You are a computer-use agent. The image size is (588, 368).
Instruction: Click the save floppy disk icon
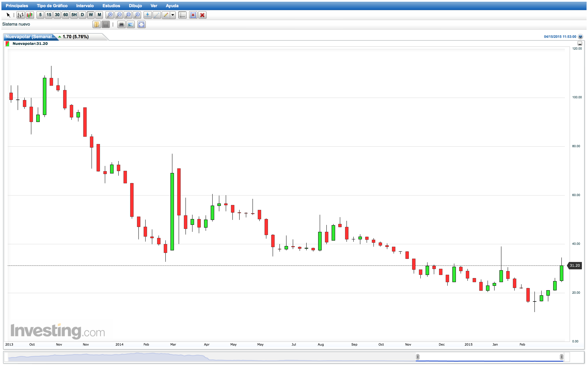(x=106, y=24)
